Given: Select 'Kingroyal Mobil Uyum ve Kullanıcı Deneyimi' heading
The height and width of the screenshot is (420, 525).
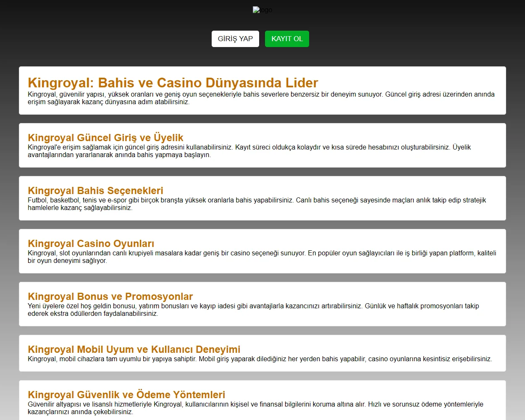Looking at the screenshot, I should tap(134, 349).
